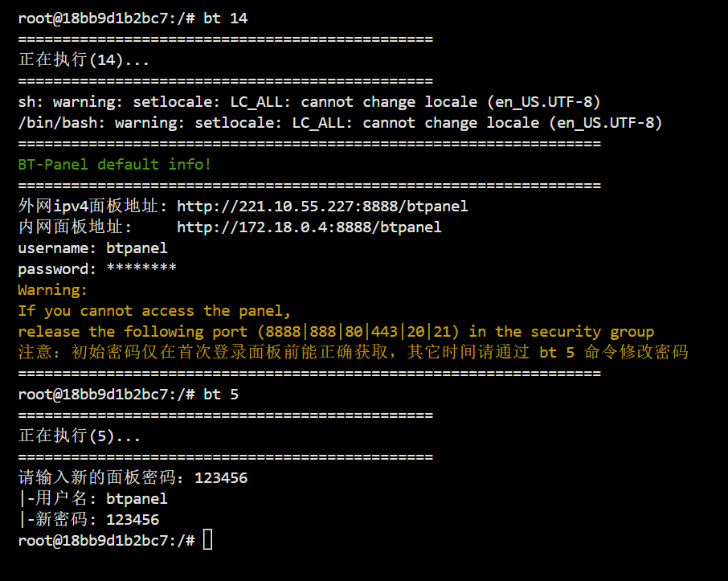This screenshot has height=581, width=728.
Task: Click the '请输入新的面板密码' prompt line
Action: [133, 478]
